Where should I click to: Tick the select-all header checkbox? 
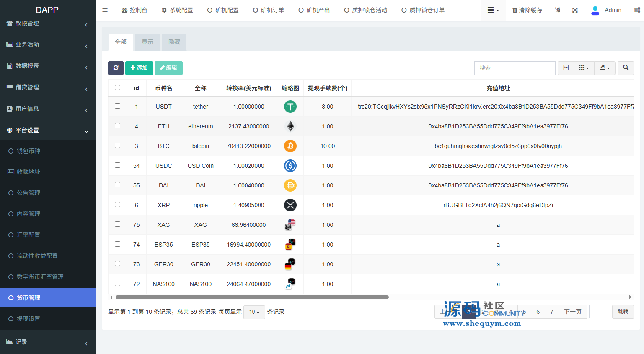pyautogui.click(x=118, y=88)
